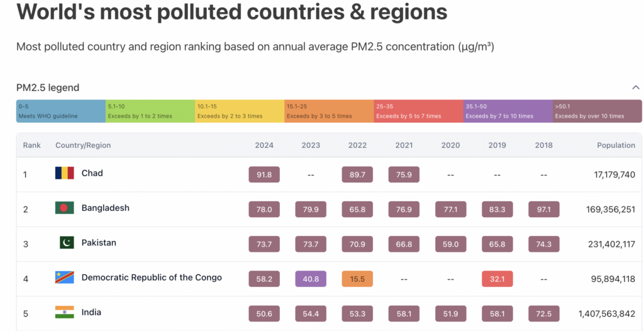
Task: Open Democratic Republic of the Congo link
Action: click(152, 278)
